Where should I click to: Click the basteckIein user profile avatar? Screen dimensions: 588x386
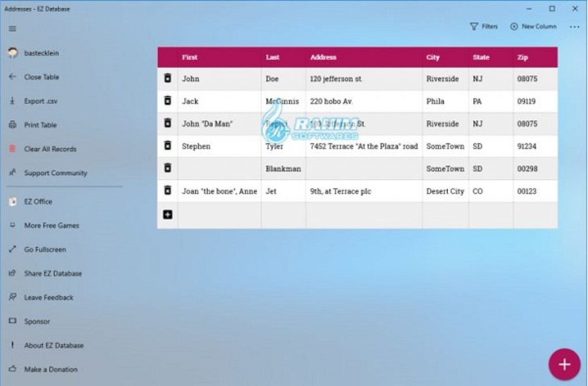(13, 53)
